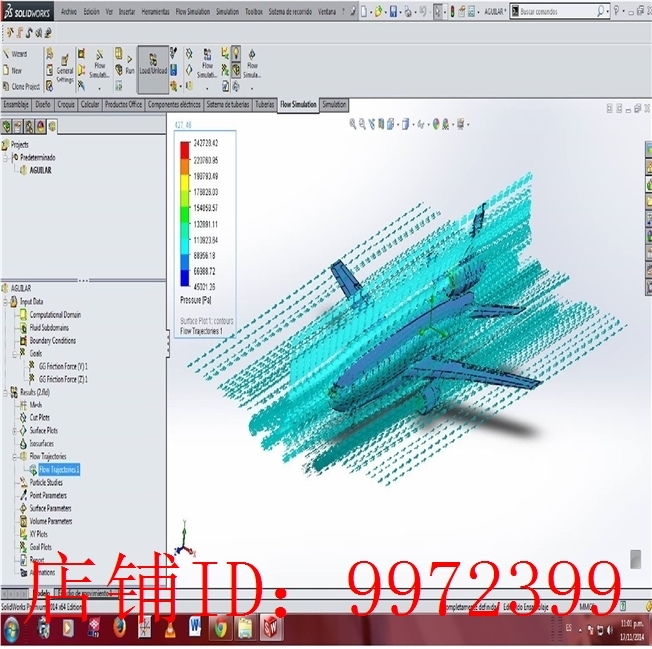Image resolution: width=652 pixels, height=649 pixels.
Task: Collapse the Results (2.fld) node
Action: pyautogui.click(x=6, y=392)
